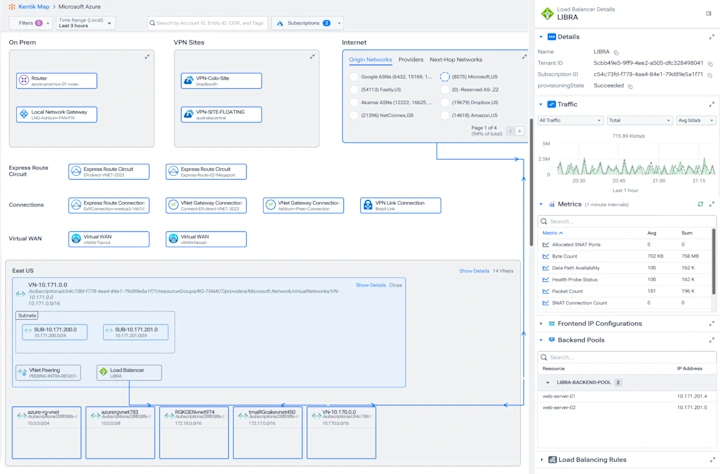
Task: Open the VPN Link Connection node
Action: tap(401, 205)
